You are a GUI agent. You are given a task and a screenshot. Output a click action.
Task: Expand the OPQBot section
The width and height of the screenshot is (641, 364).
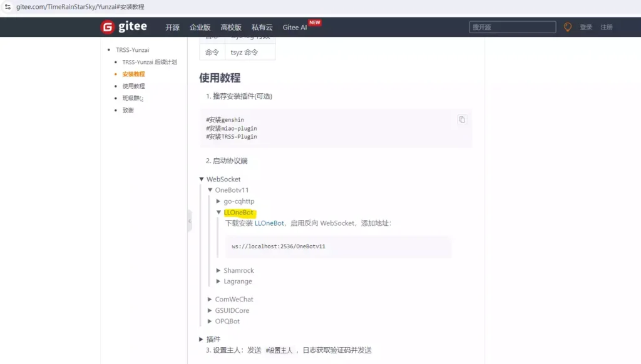pyautogui.click(x=210, y=321)
